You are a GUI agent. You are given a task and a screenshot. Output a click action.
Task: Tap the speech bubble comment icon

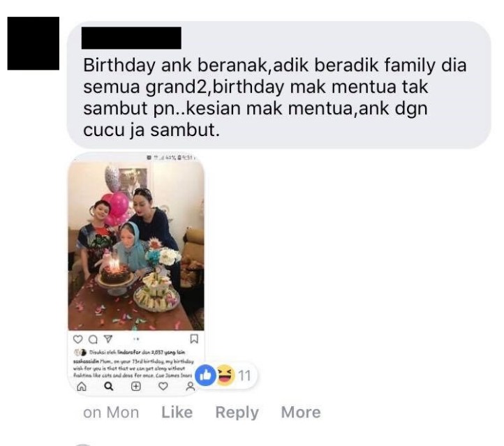pos(93,339)
